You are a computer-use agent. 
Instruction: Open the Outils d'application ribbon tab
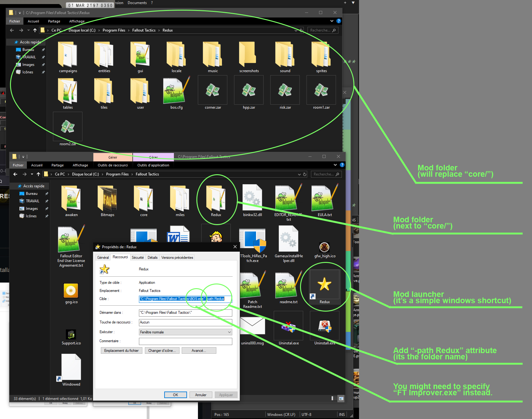tap(153, 165)
